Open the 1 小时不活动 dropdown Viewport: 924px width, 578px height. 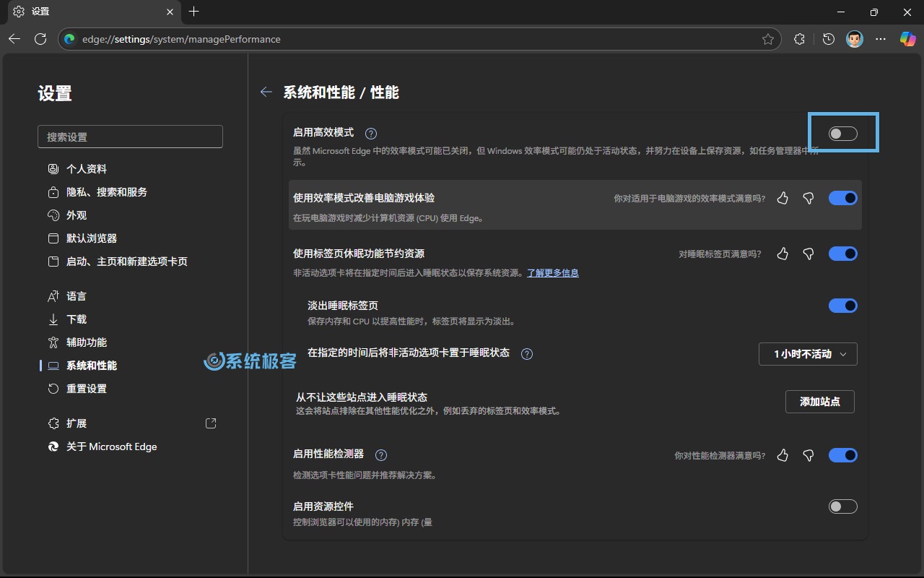pyautogui.click(x=808, y=354)
